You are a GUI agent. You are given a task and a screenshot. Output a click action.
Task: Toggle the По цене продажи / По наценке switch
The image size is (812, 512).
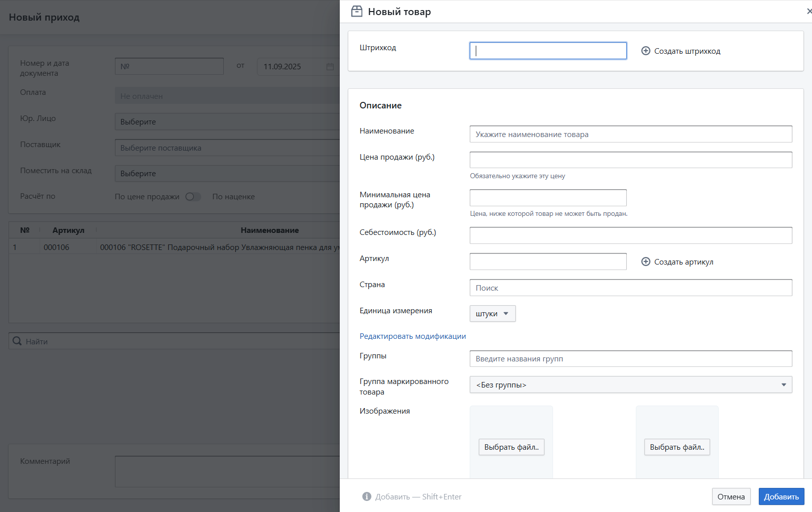coord(193,197)
